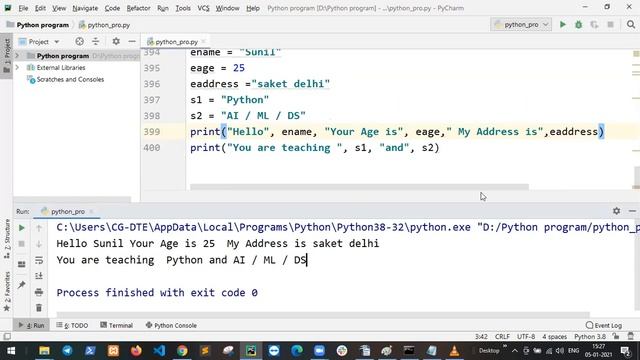Image resolution: width=640 pixels, height=360 pixels.
Task: Toggle scroll to end in console
Action: tap(39, 276)
